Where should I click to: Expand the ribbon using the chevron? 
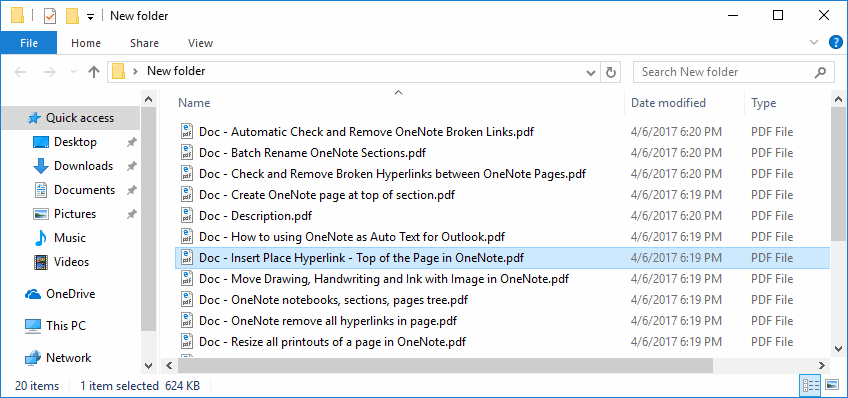[814, 42]
